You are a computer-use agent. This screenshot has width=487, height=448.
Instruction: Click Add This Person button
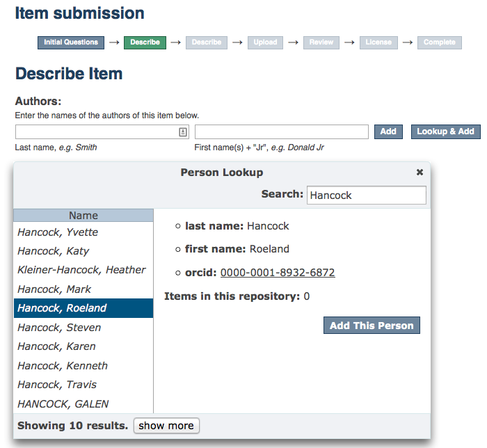pos(372,326)
